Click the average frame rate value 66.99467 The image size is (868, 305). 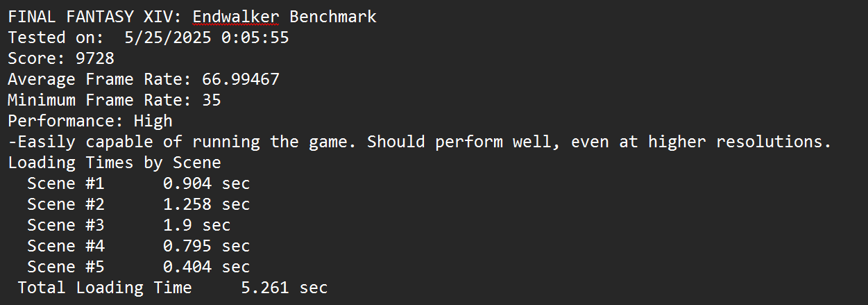[x=241, y=79]
